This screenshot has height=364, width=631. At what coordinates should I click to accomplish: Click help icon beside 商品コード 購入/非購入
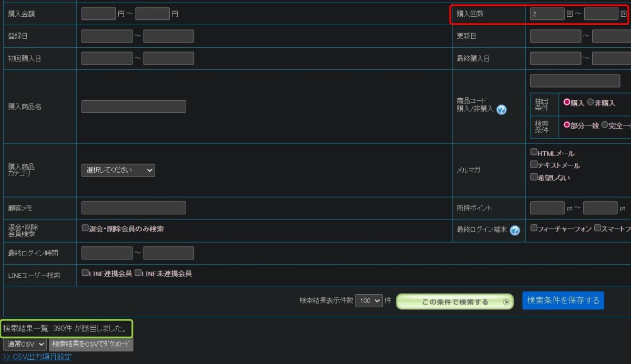point(502,110)
